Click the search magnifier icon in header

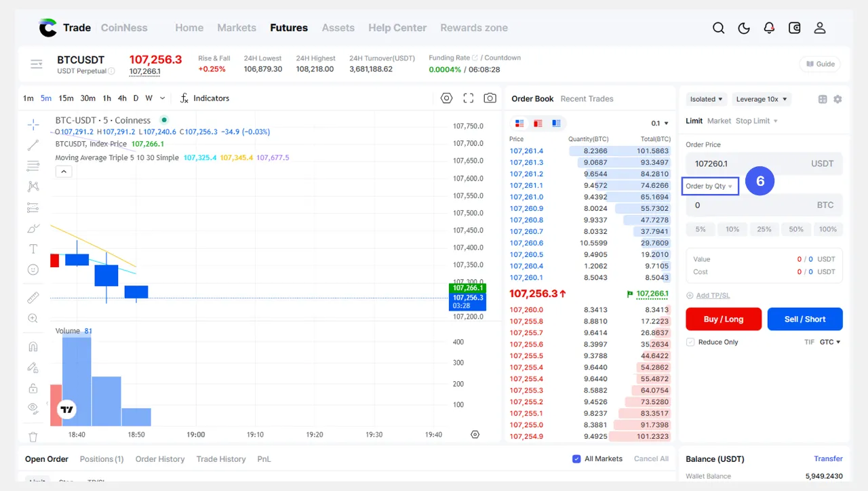click(x=719, y=28)
